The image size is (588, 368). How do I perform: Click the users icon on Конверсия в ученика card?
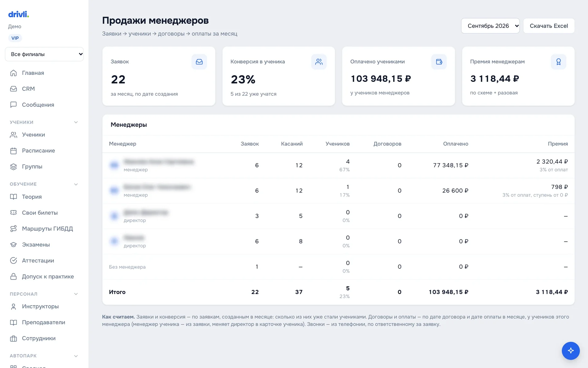319,62
